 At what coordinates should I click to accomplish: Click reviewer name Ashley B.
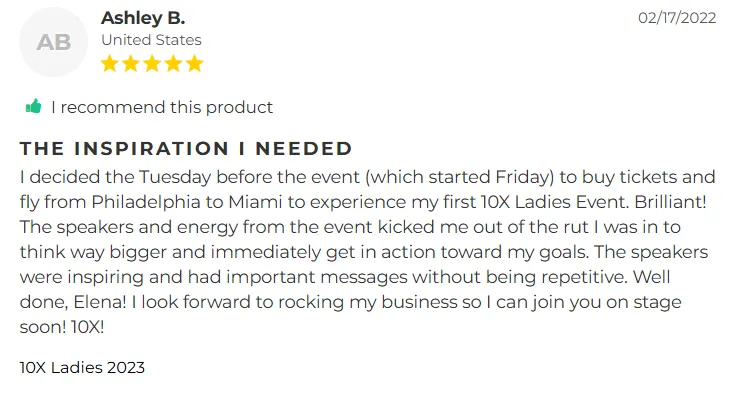(143, 18)
